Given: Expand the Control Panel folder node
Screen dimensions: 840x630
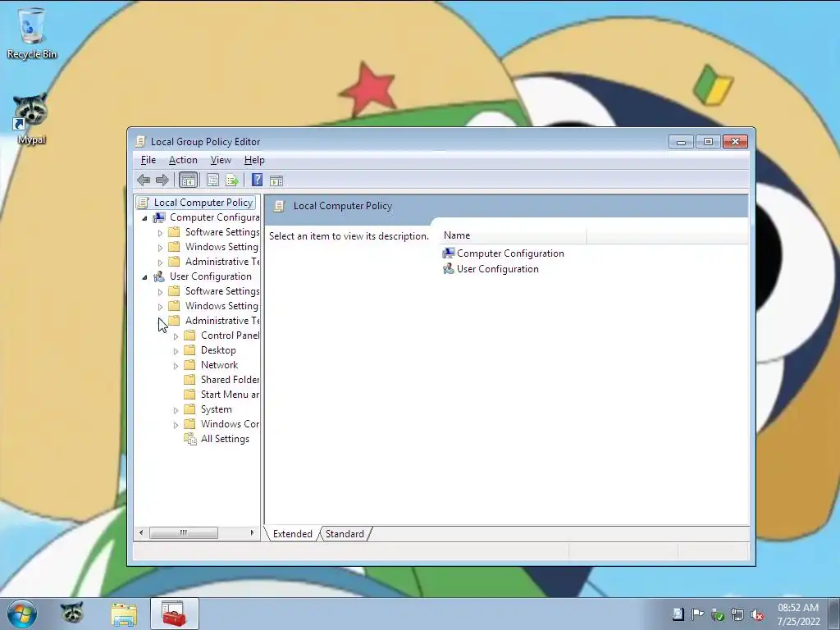Looking at the screenshot, I should click(176, 336).
